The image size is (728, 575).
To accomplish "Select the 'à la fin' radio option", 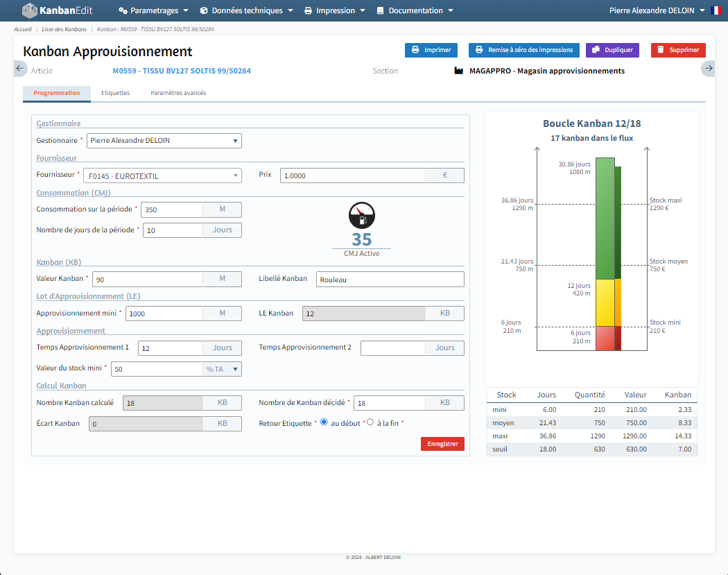I will [x=370, y=422].
